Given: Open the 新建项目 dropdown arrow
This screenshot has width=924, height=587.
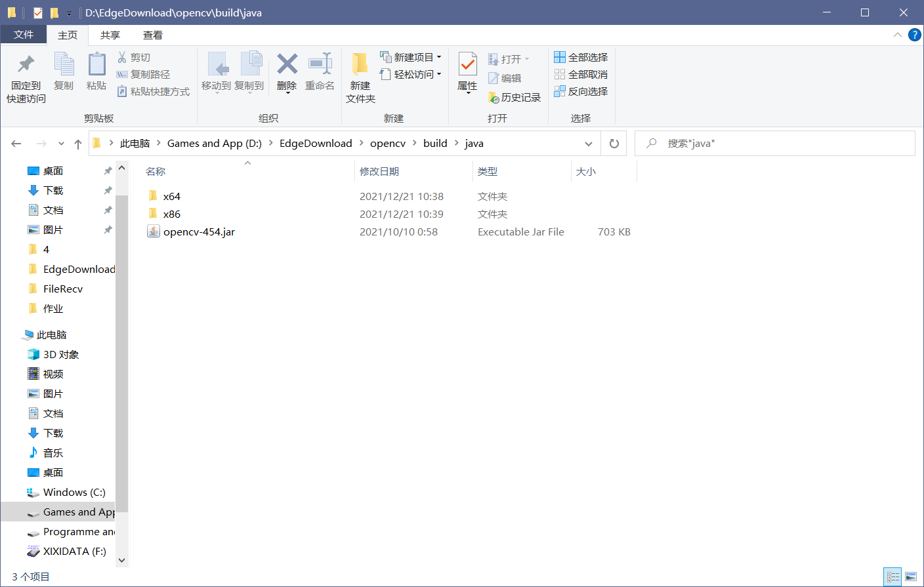Looking at the screenshot, I should tap(436, 56).
